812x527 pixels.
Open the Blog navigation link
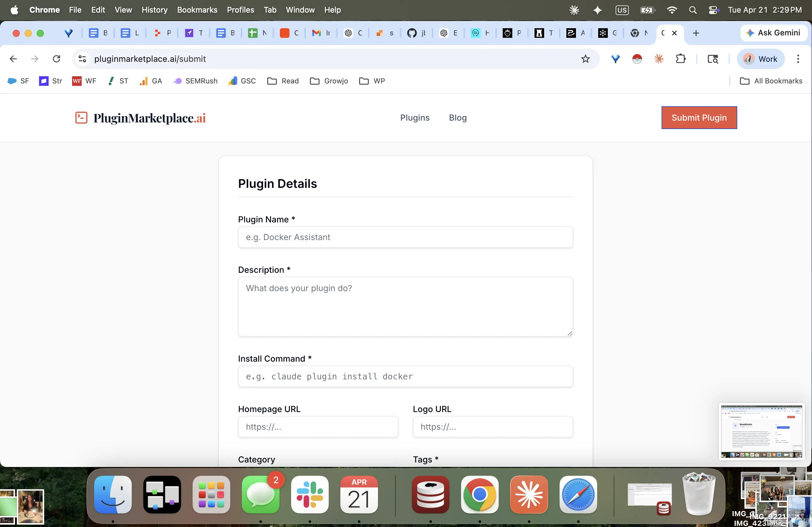458,118
